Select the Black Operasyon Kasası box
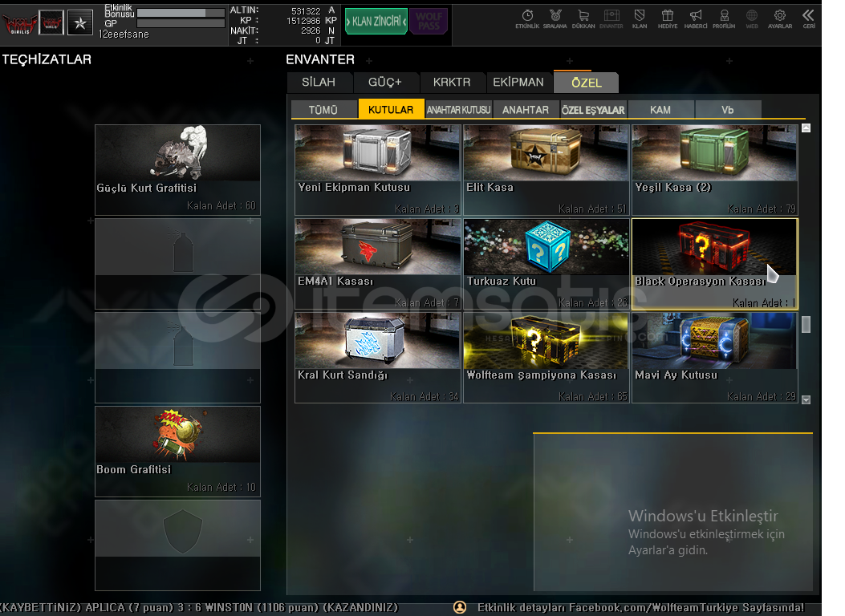Viewport: 845px width, 616px height. tap(714, 264)
